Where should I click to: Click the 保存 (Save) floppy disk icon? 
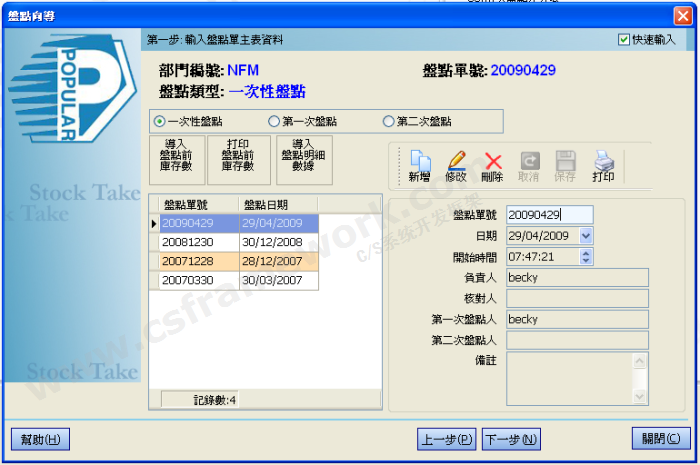pyautogui.click(x=565, y=165)
